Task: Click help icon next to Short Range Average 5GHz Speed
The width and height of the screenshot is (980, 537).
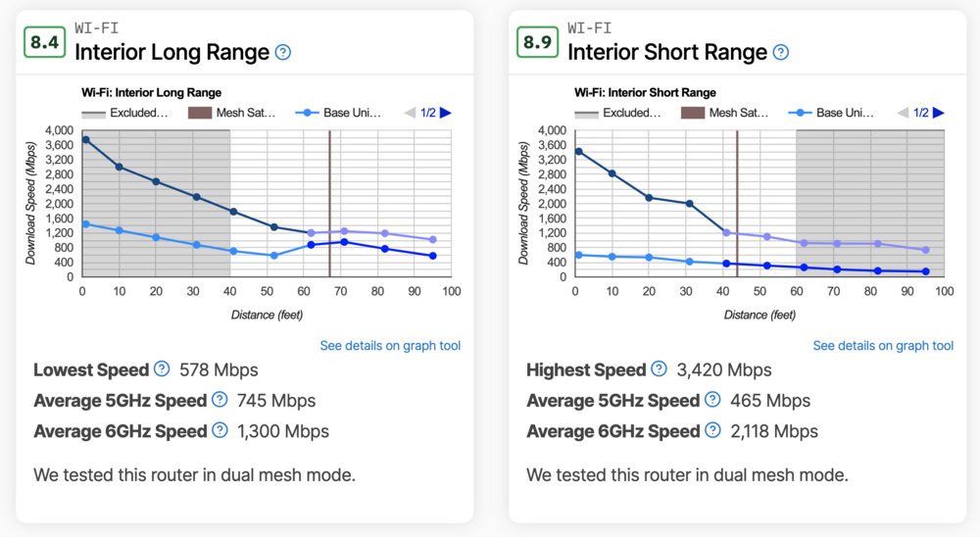Action: [x=712, y=400]
